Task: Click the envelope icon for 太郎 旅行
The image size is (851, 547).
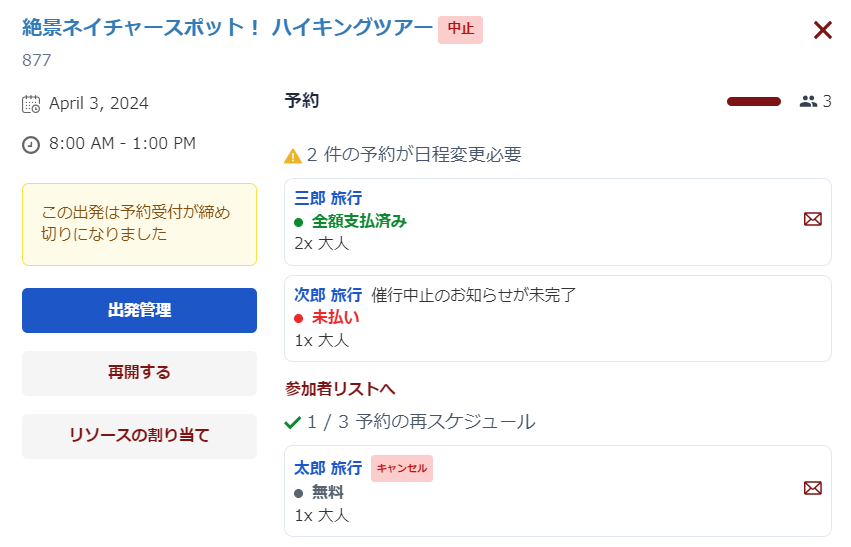Action: click(x=813, y=488)
